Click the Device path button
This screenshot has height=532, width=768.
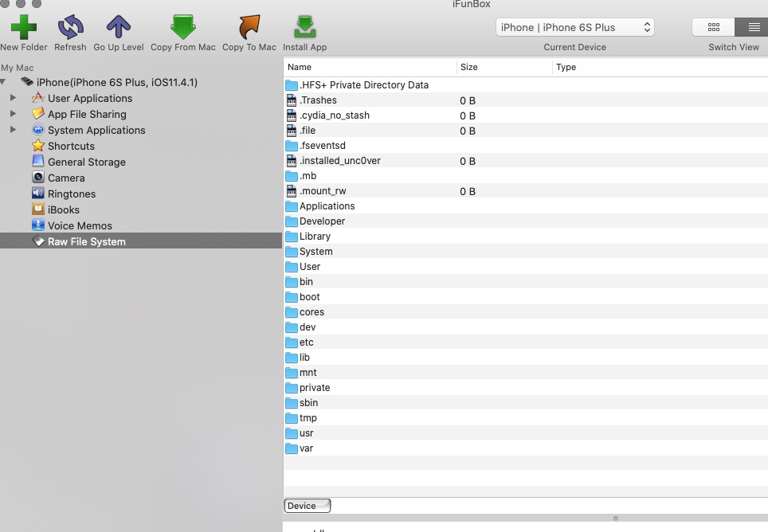pos(307,506)
